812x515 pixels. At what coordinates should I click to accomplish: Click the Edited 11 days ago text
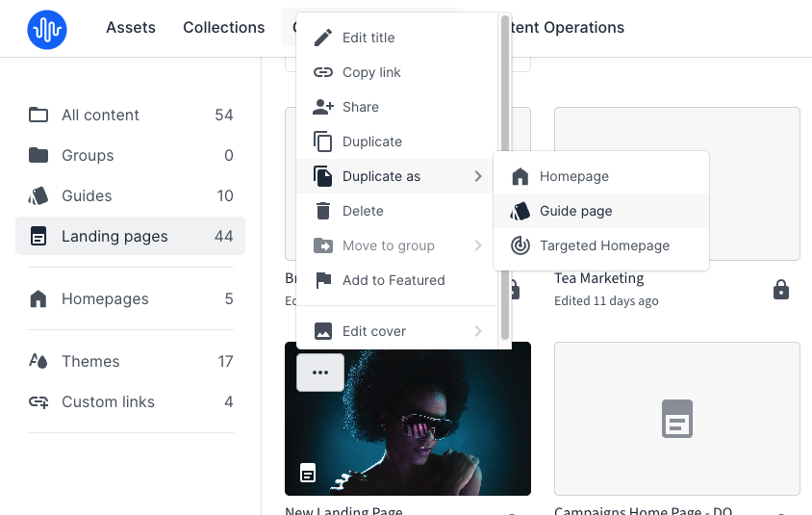606,301
